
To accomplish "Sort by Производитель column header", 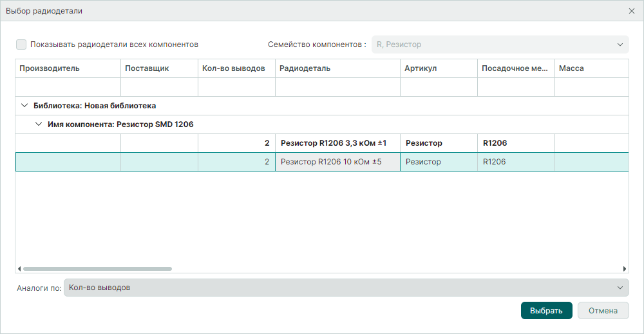I will point(68,68).
